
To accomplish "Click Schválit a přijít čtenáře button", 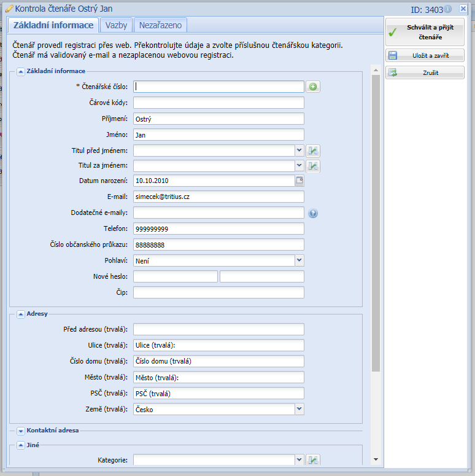I will [x=425, y=32].
